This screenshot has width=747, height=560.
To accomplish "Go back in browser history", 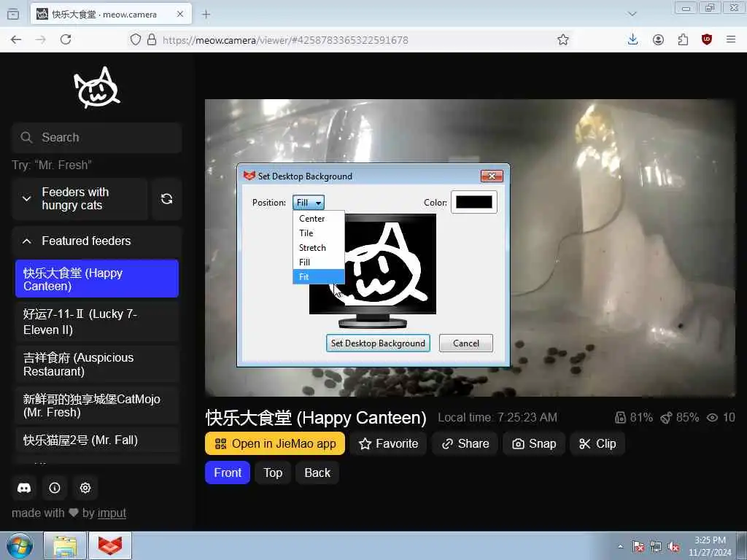I will point(16,39).
